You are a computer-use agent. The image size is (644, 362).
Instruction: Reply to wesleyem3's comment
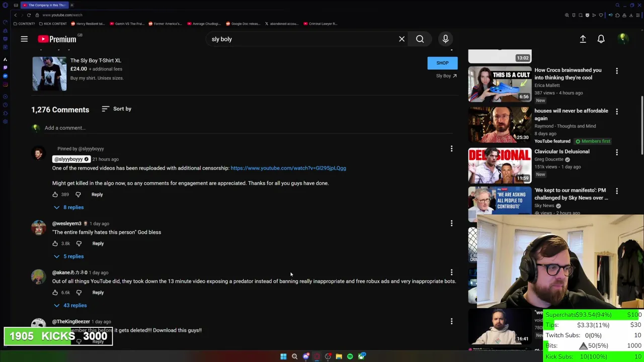(x=98, y=243)
